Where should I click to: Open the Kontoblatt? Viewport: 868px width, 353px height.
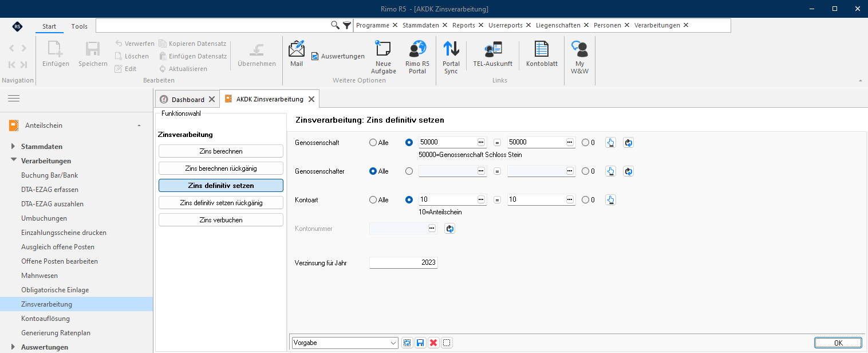pos(542,54)
